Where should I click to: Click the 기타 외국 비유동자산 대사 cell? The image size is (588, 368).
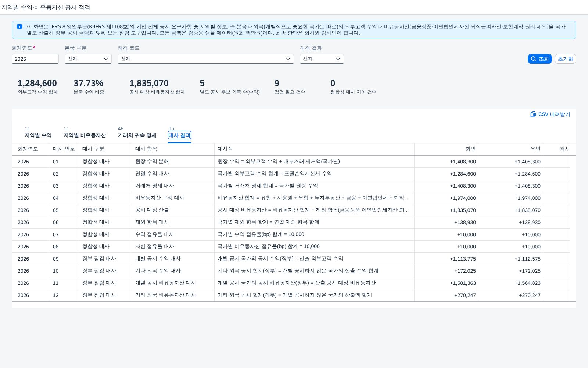173,295
